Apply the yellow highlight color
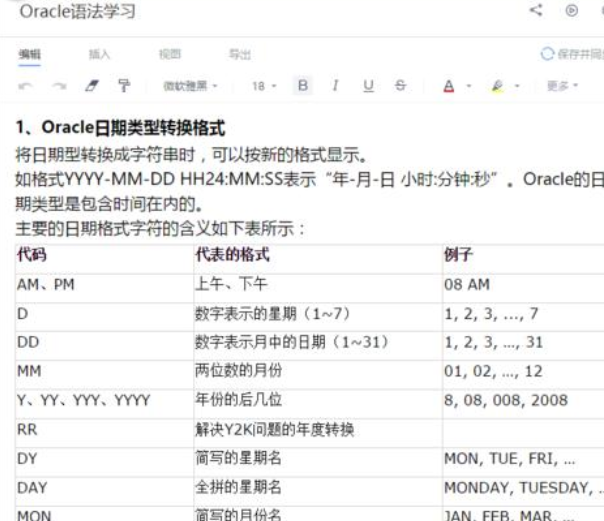 (497, 85)
